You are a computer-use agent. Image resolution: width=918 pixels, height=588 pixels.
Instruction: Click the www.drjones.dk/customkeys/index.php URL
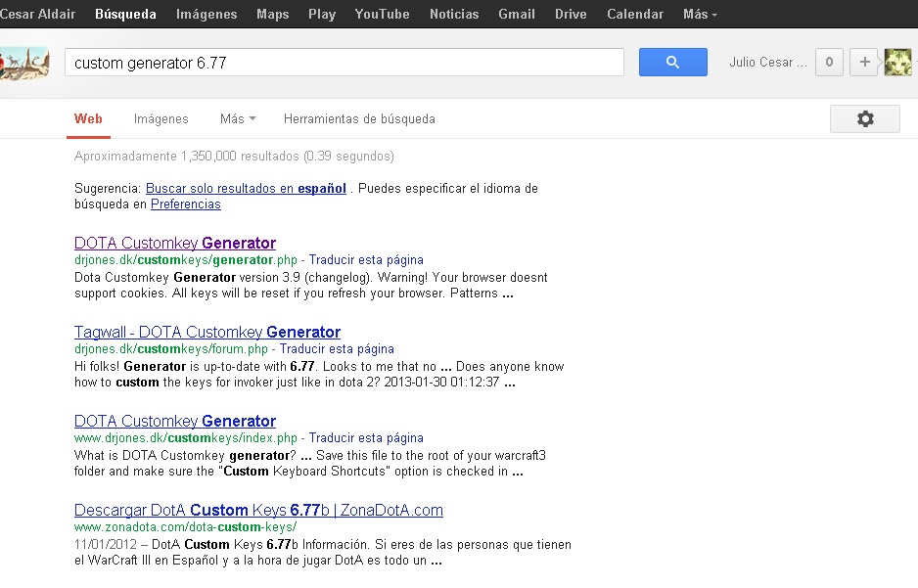tap(186, 437)
